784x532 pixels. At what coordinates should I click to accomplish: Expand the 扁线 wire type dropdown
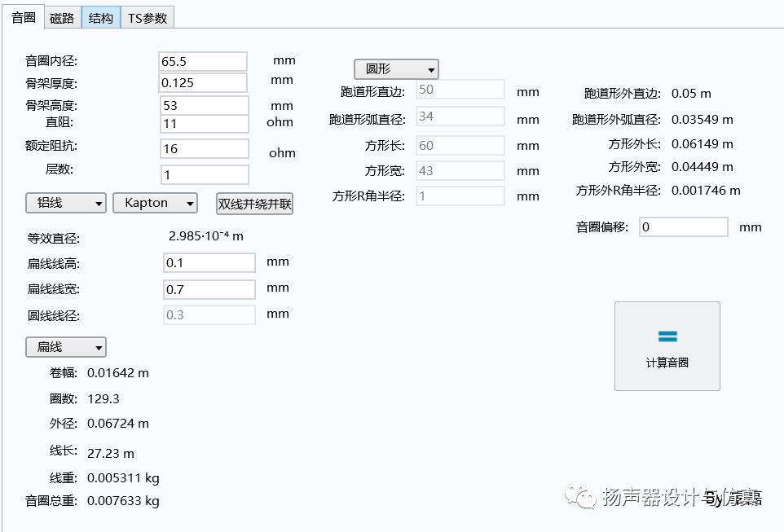(66, 347)
